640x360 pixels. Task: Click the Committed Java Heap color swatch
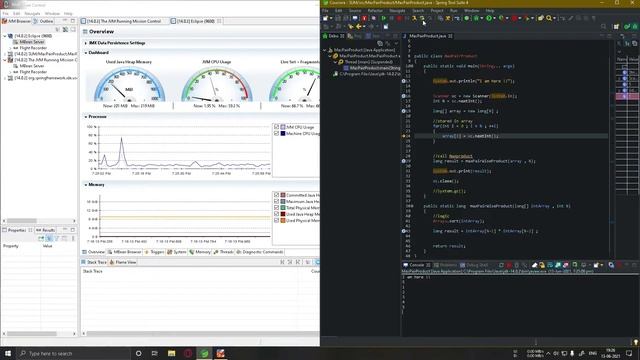(283, 195)
